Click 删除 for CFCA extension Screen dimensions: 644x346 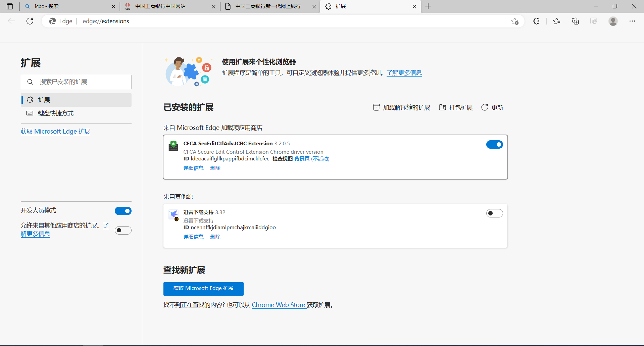click(x=215, y=168)
